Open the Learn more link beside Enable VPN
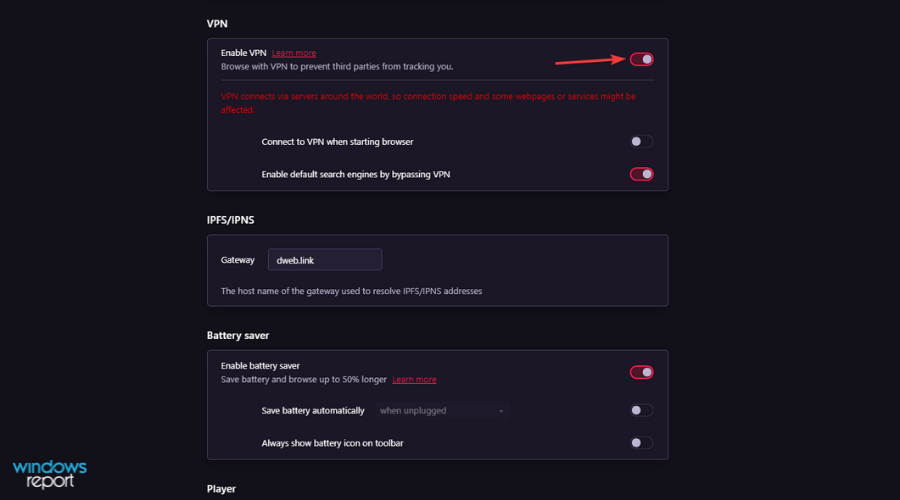 294,53
